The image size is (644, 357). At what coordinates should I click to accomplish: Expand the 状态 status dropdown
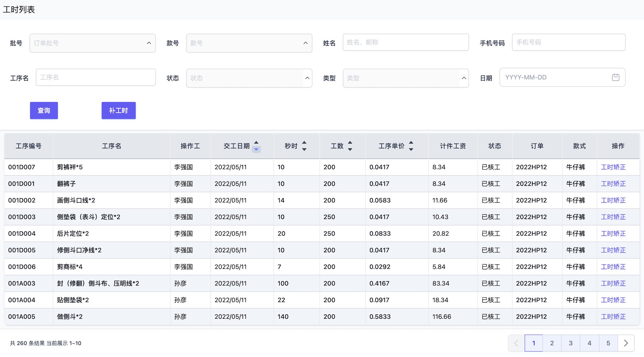coord(249,78)
